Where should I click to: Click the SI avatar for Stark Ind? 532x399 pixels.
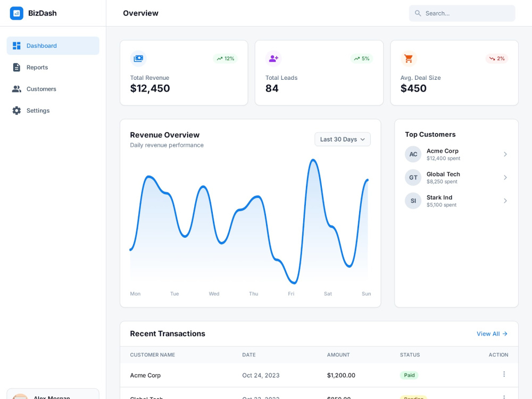(413, 201)
